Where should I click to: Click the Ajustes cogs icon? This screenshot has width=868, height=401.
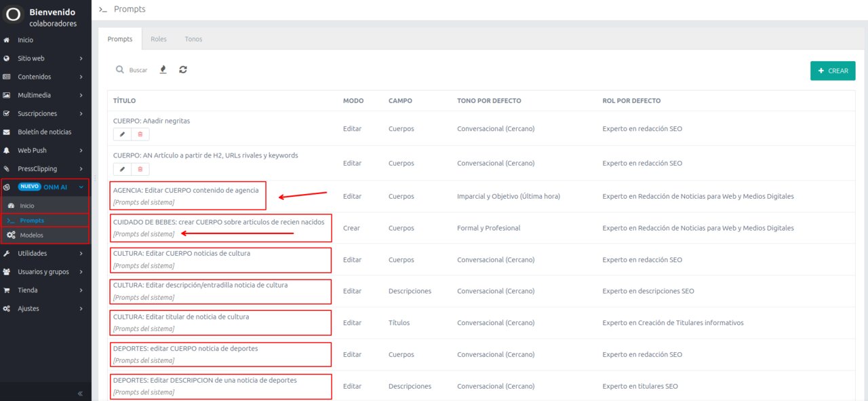7,308
